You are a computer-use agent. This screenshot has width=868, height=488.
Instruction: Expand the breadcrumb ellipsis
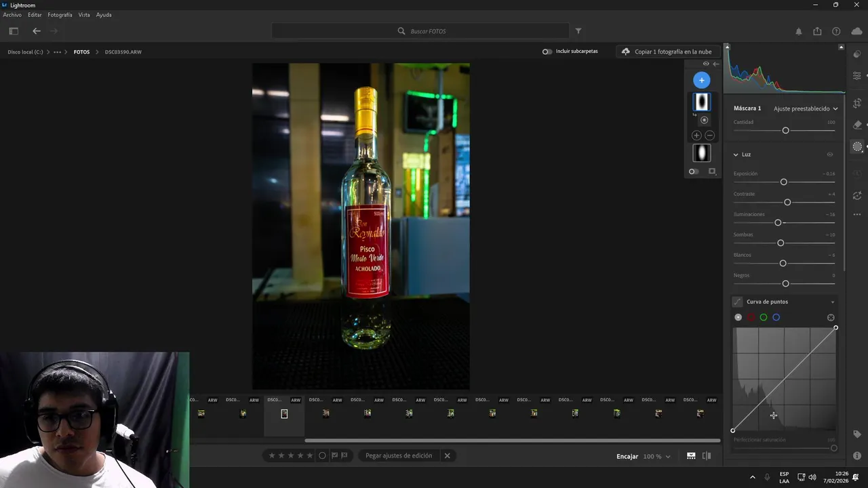[58, 52]
